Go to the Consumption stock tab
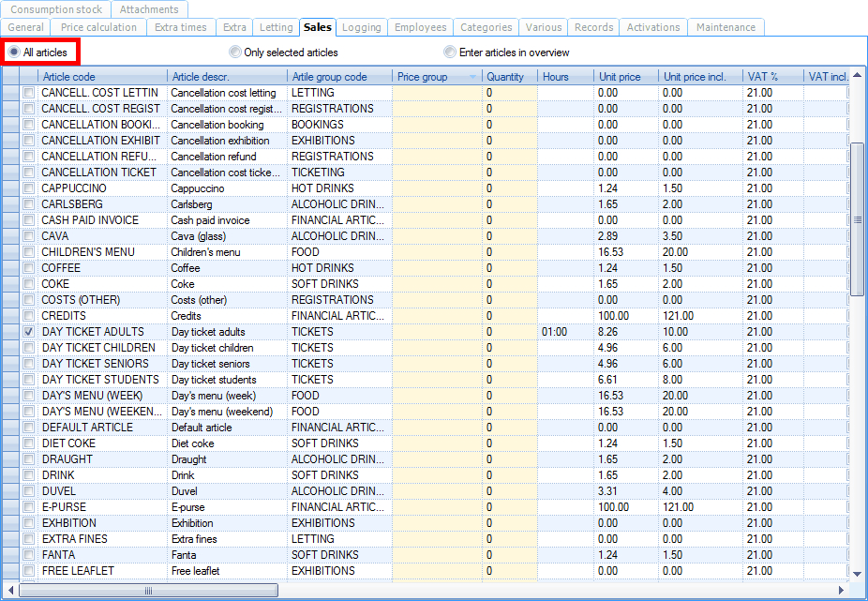This screenshot has height=601, width=868. coord(55,9)
